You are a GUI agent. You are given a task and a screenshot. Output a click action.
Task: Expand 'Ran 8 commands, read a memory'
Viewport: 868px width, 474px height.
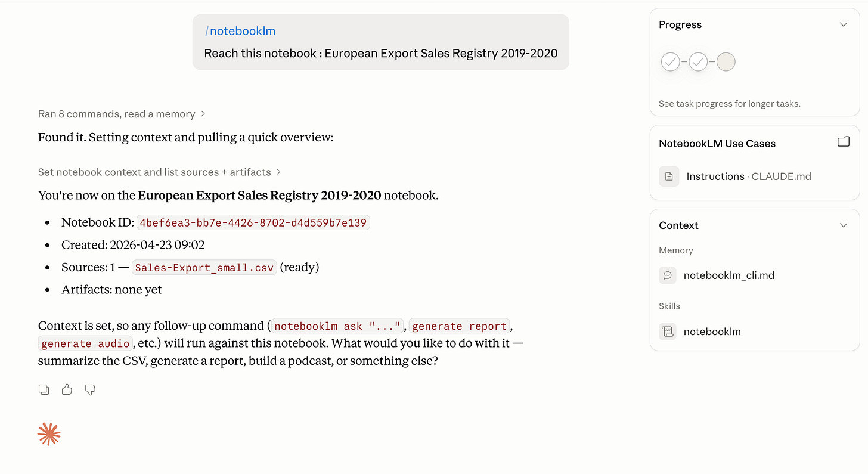(x=122, y=114)
